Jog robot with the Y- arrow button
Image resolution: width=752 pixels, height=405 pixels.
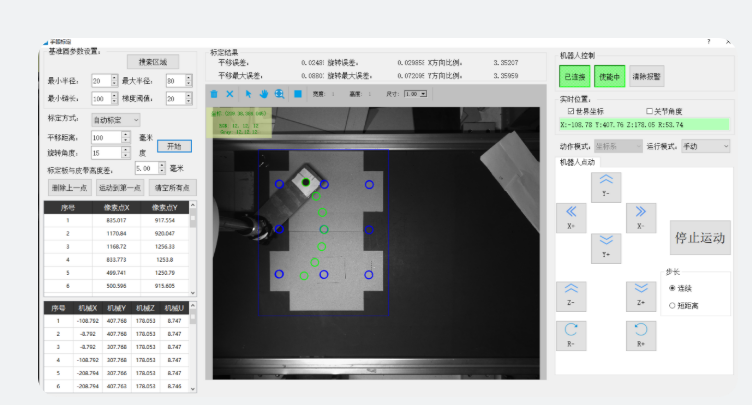pos(606,185)
